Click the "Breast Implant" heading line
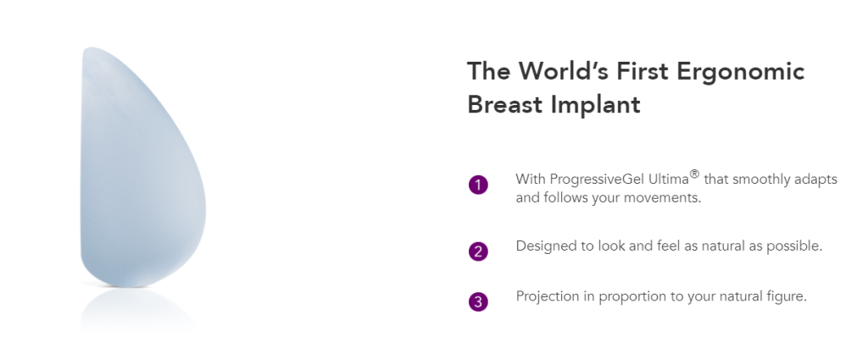Screen dimensions: 868x337 coord(554,104)
